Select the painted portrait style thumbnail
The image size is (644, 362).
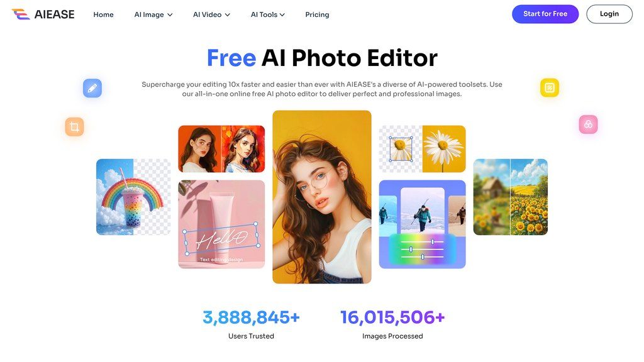[x=221, y=149]
